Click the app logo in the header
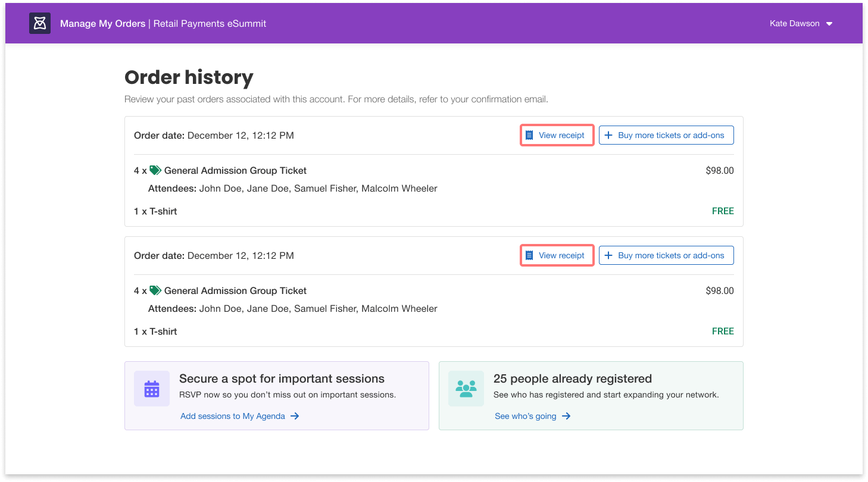 [40, 23]
